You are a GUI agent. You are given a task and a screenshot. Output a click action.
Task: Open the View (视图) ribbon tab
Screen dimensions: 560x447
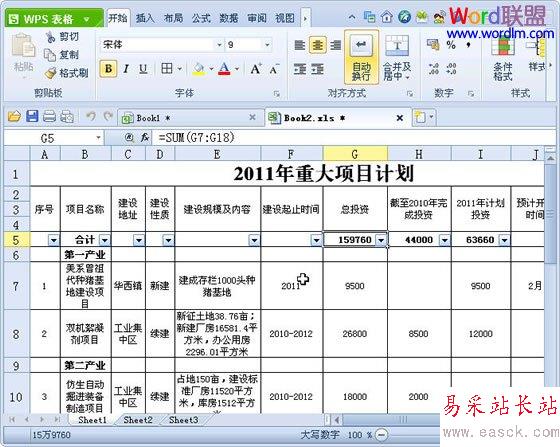click(285, 18)
